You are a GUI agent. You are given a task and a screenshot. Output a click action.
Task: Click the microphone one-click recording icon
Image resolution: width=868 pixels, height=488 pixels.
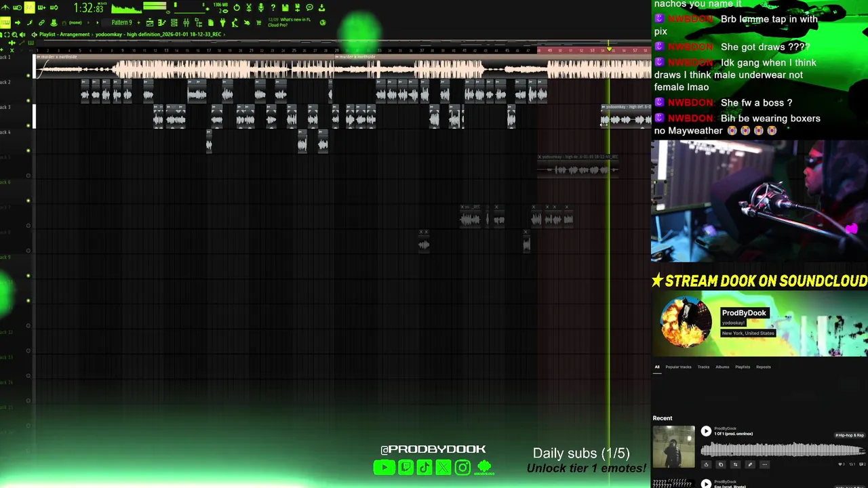(x=261, y=7)
